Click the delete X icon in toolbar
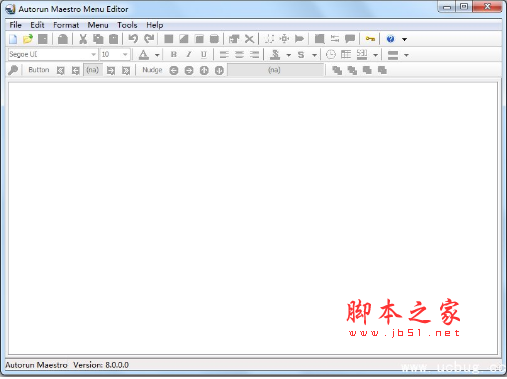Image resolution: width=507 pixels, height=379 pixels. pos(249,39)
